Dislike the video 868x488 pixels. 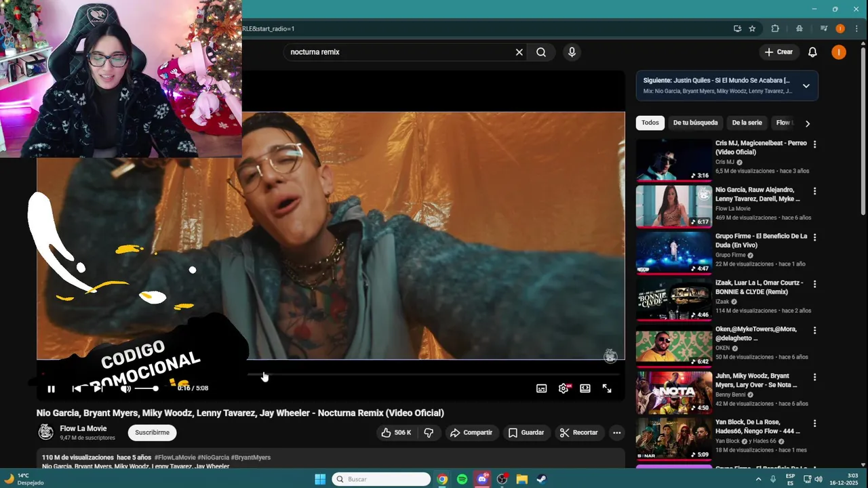tap(429, 432)
